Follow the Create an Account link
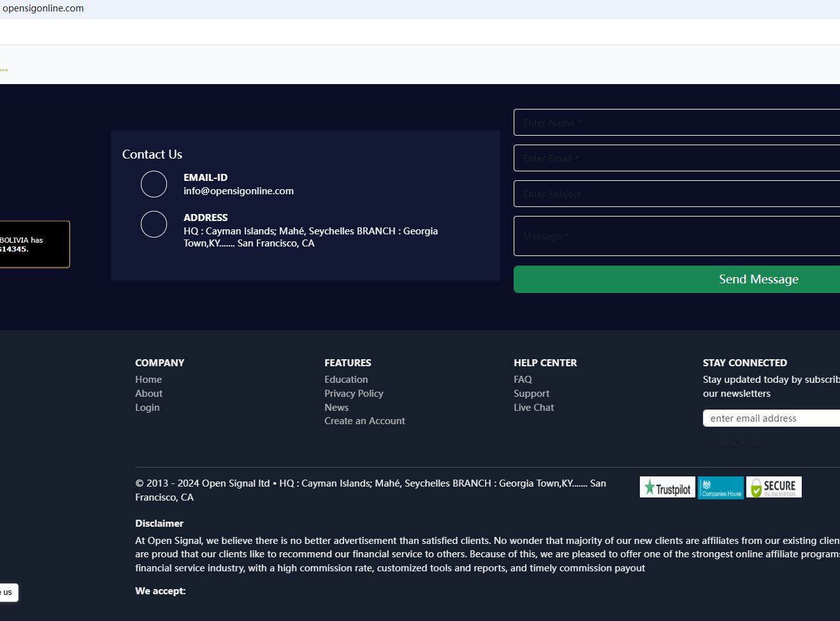Viewport: 840px width, 621px height. click(x=365, y=421)
